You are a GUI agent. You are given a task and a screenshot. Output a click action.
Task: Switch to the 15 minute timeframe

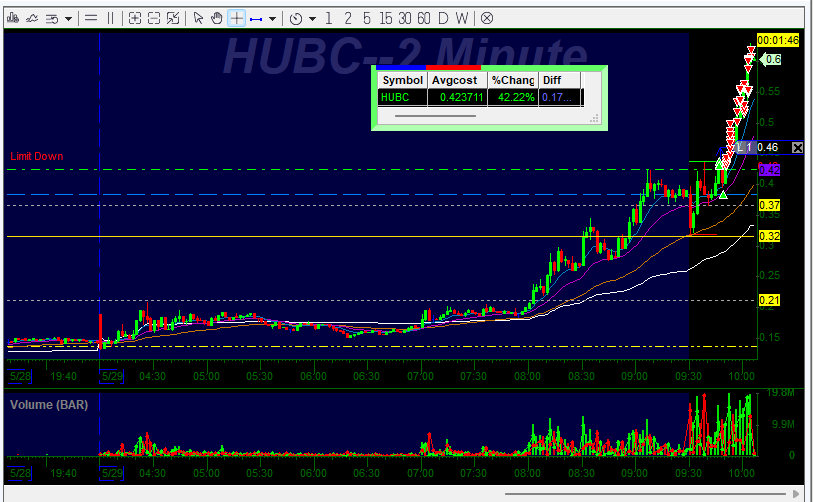[x=386, y=19]
